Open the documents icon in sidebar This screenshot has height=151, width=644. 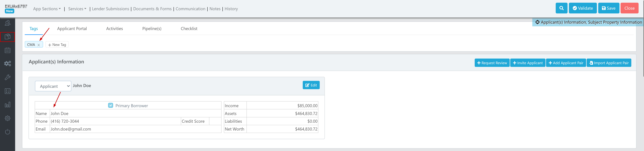pyautogui.click(x=7, y=37)
